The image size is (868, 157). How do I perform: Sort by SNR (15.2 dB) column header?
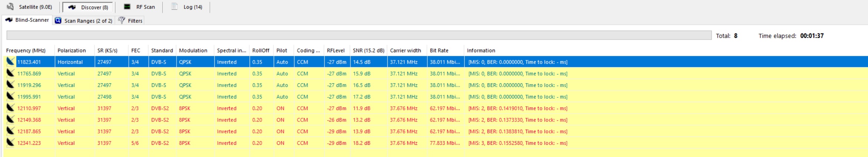369,50
